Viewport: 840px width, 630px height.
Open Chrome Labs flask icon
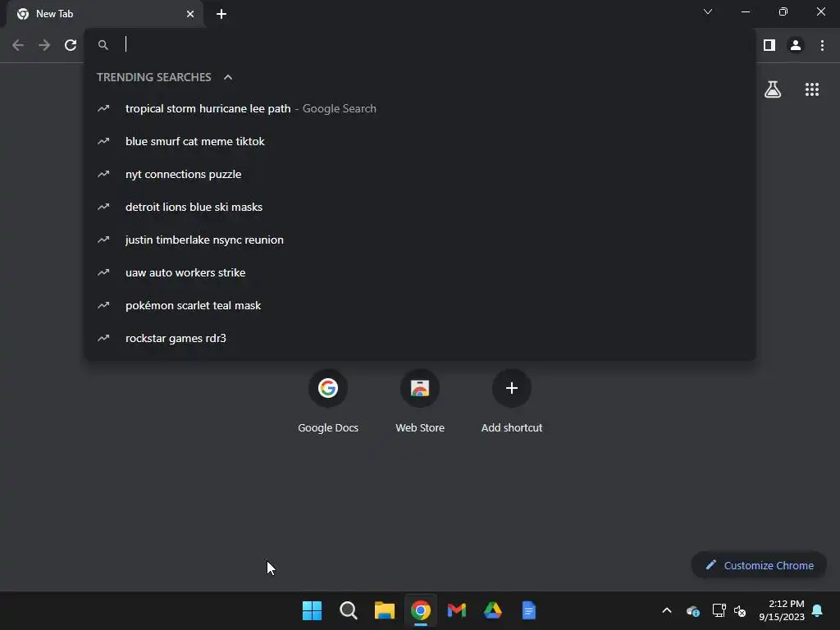pyautogui.click(x=773, y=89)
